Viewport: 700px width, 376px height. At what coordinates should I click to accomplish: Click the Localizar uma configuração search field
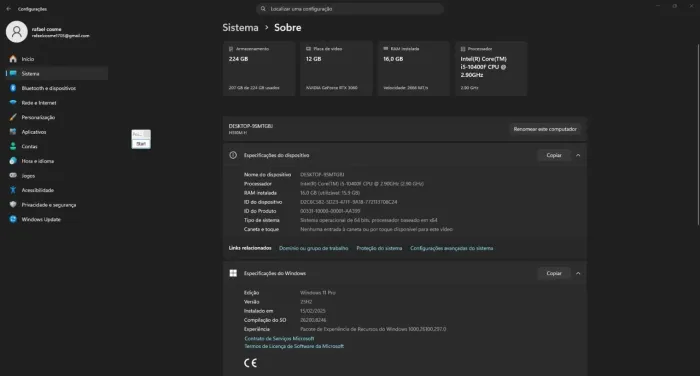350,9
